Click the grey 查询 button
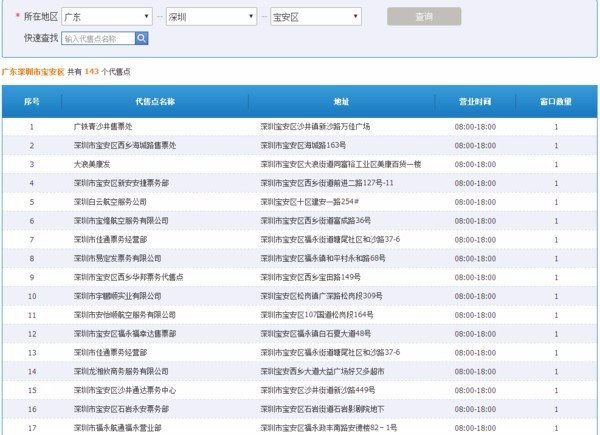Image resolution: width=600 pixels, height=435 pixels. click(424, 16)
